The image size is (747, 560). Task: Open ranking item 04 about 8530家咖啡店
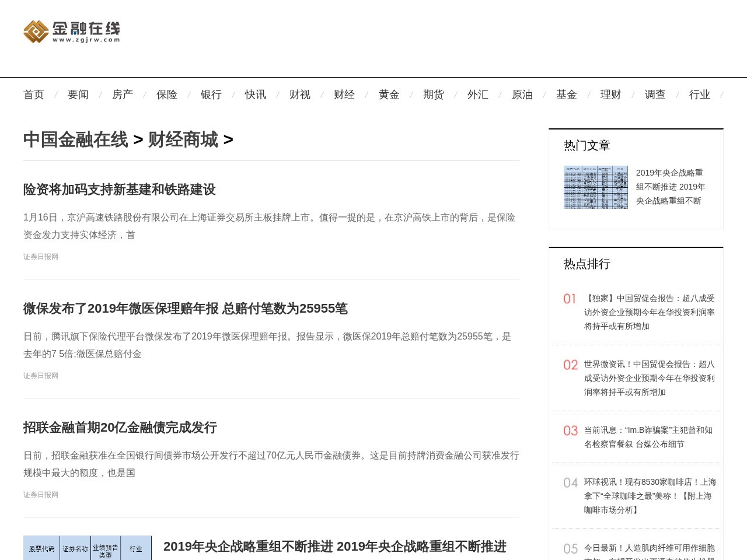tap(645, 496)
